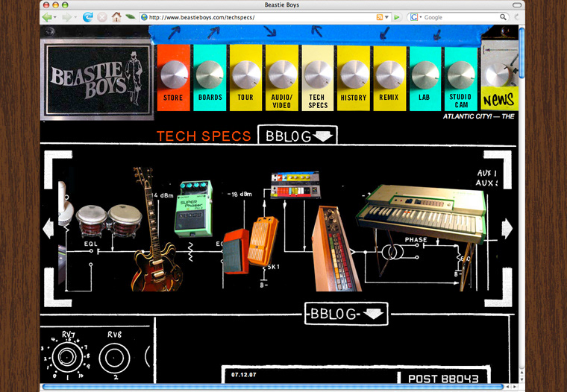Image resolution: width=567 pixels, height=392 pixels.
Task: Open the TOUR knob tab
Action: click(x=246, y=78)
